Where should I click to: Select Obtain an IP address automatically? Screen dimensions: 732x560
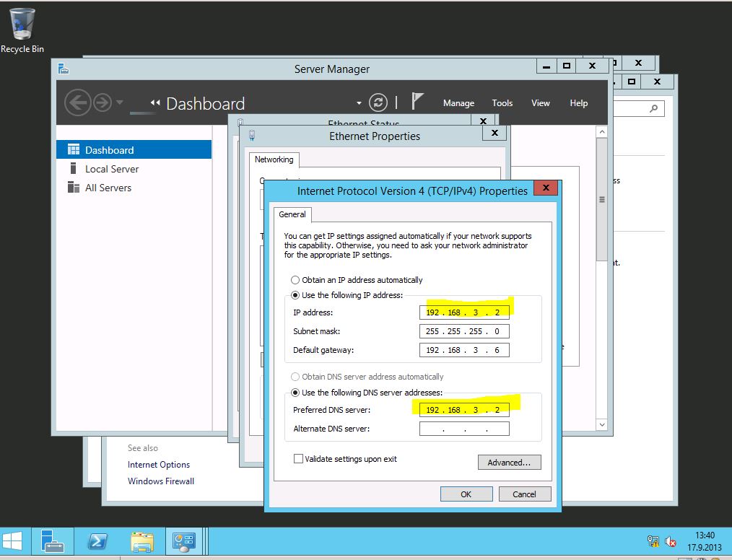tap(295, 280)
